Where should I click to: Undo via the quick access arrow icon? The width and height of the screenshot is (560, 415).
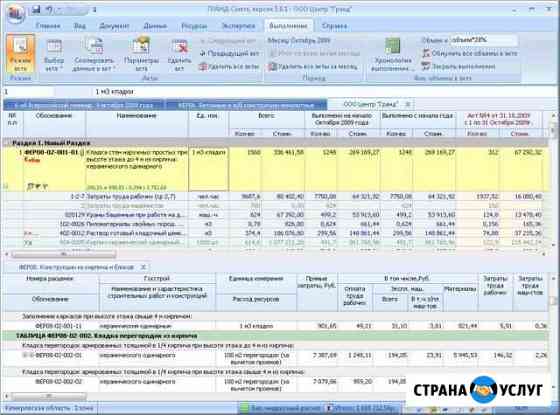tap(49, 10)
